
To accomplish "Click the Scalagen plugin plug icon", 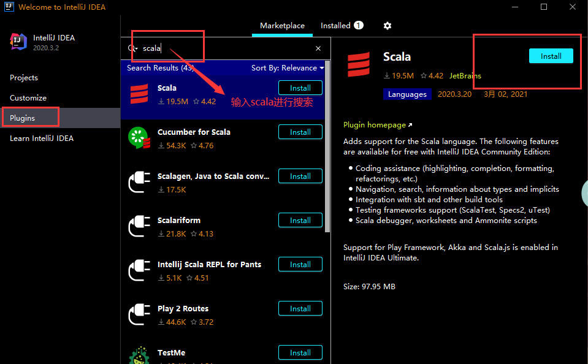I will tap(139, 182).
